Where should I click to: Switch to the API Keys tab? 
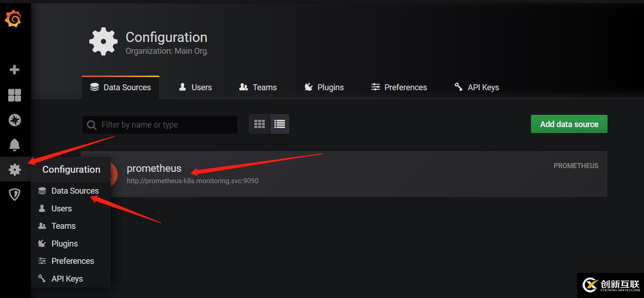[477, 87]
